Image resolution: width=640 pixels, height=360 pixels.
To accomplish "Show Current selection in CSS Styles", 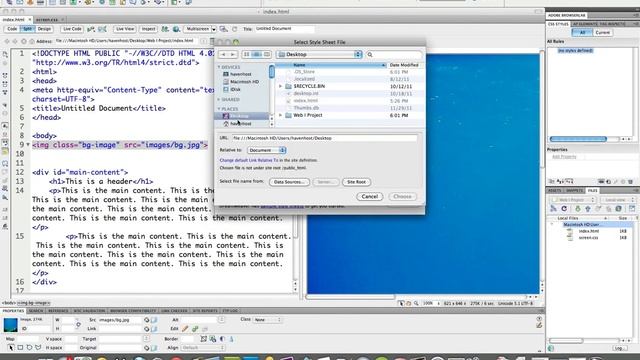I will [x=602, y=32].
